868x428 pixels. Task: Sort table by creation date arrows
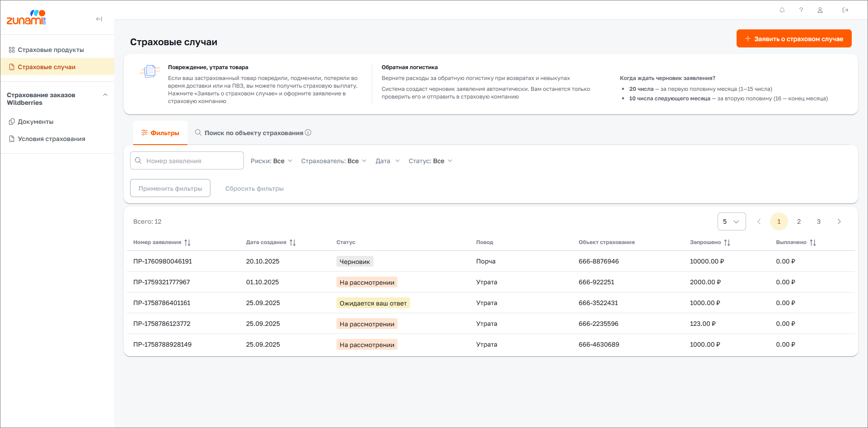pos(293,243)
